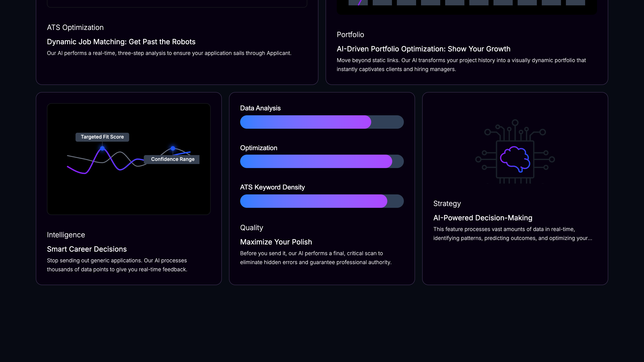The image size is (644, 362).
Task: Click the ATS Keyword Density progress bar
Action: coord(322,201)
